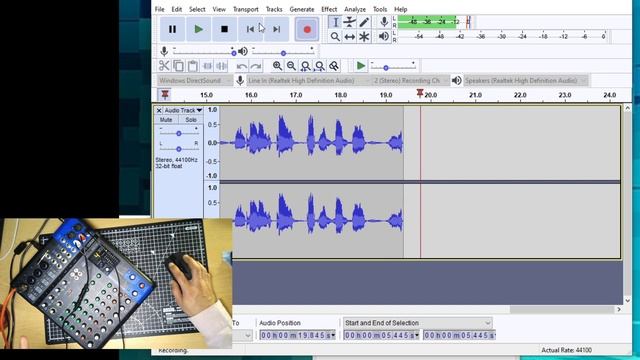Open the Edit menu
The image size is (640, 360).
177,9
